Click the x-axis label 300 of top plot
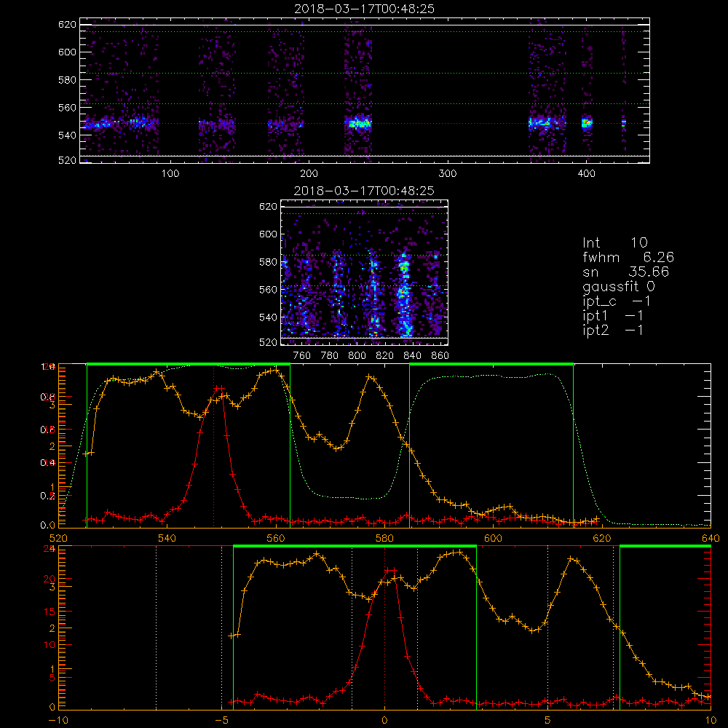This screenshot has height=728, width=728. 448,174
